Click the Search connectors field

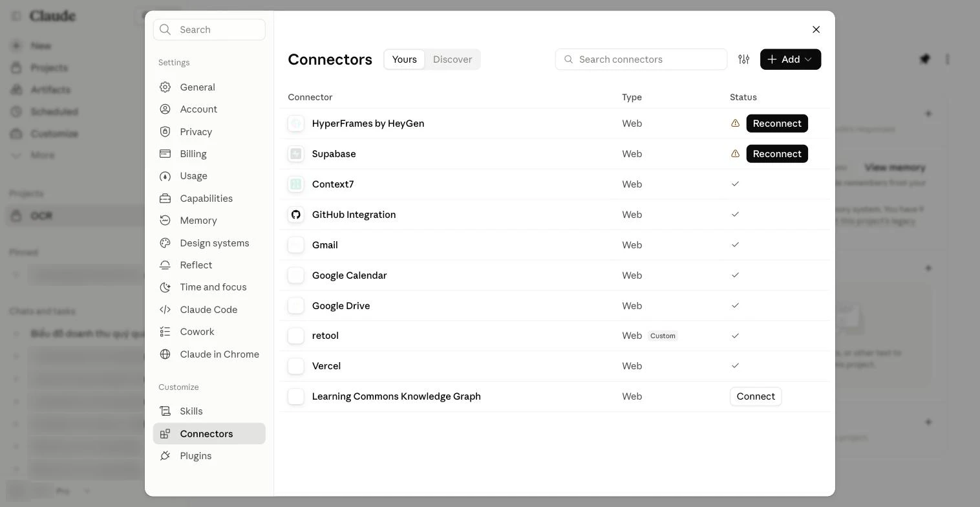point(641,59)
